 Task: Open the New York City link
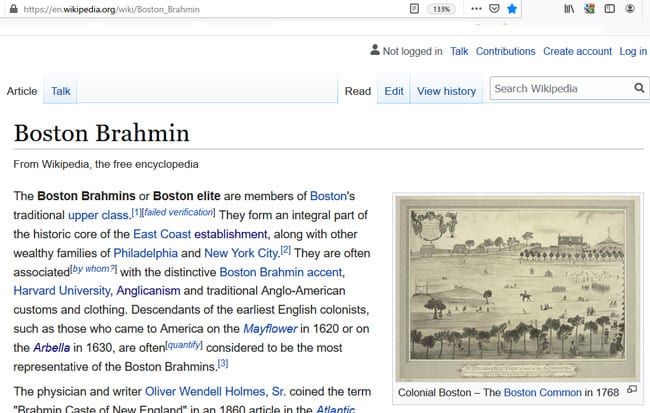pos(241,253)
